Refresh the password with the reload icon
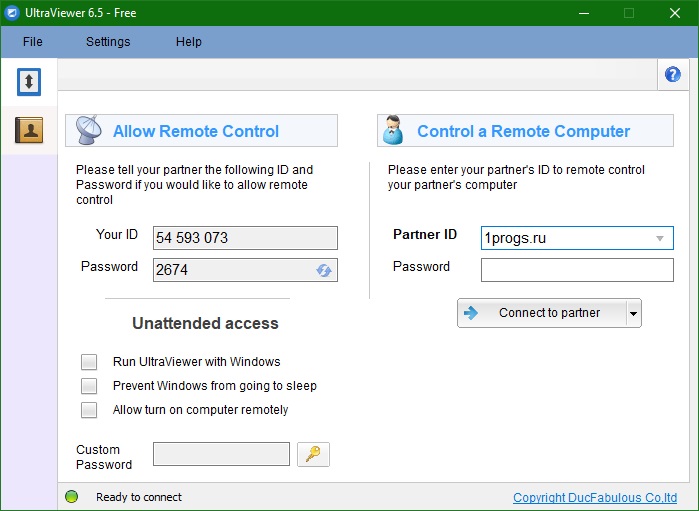 pos(324,270)
